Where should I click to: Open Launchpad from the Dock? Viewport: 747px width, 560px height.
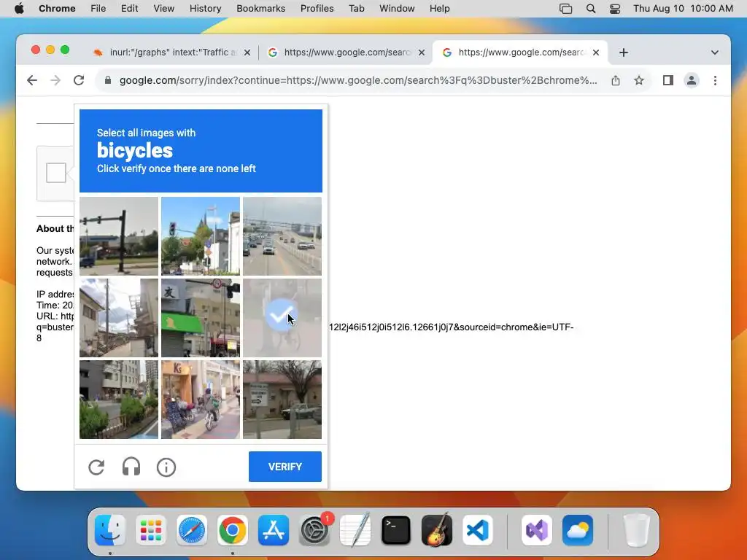[x=151, y=530]
